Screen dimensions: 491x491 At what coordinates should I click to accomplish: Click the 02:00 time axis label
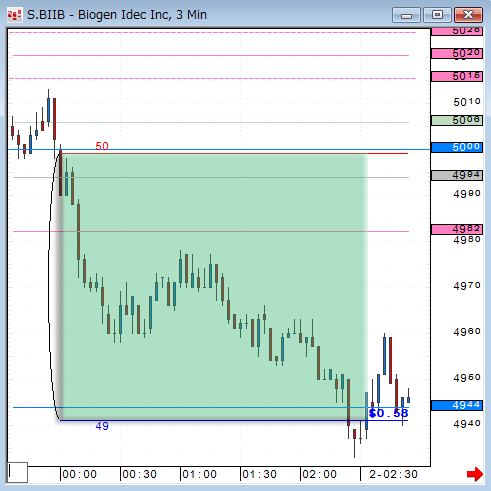coord(319,474)
